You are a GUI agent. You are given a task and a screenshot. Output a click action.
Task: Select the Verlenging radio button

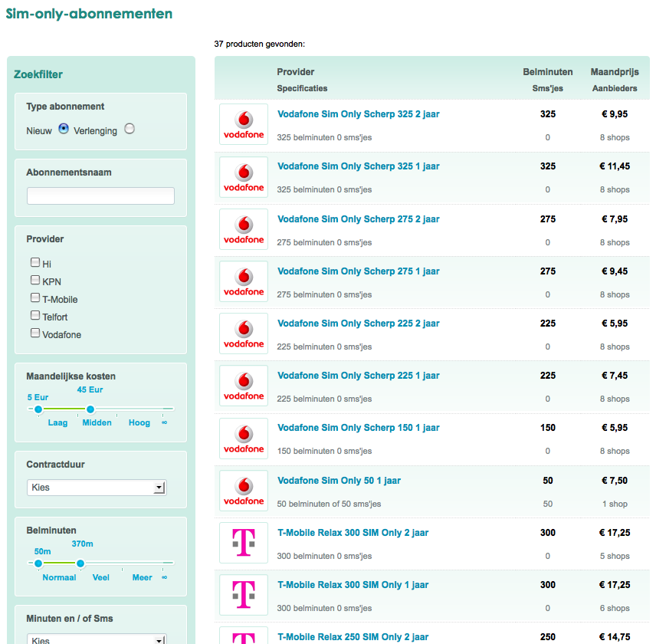pyautogui.click(x=130, y=129)
